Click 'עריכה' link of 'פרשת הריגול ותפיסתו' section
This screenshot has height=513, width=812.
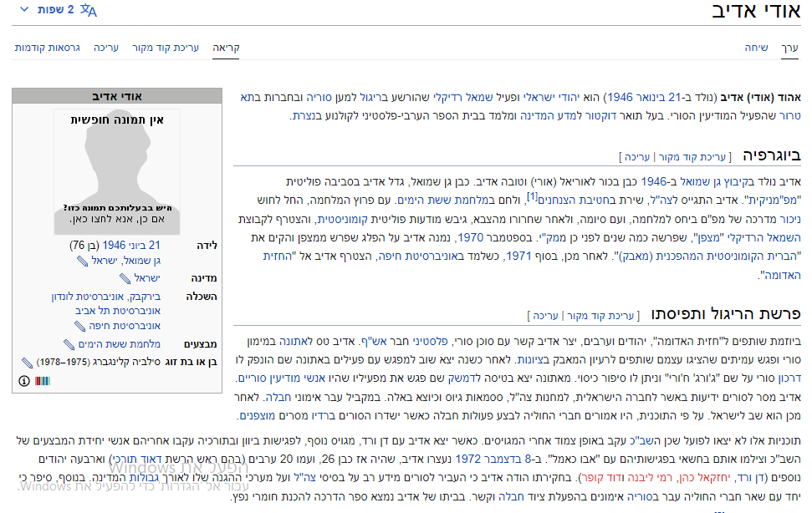[545, 316]
